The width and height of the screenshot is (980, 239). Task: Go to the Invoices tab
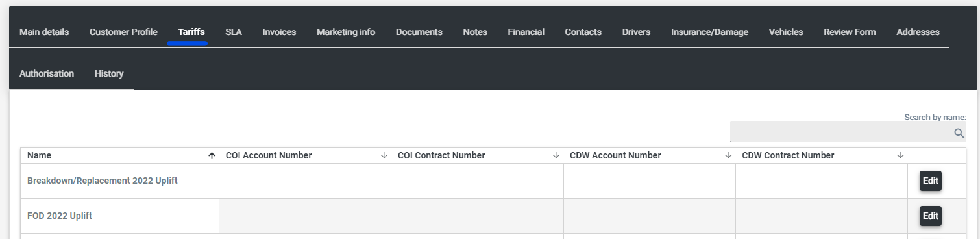[279, 32]
